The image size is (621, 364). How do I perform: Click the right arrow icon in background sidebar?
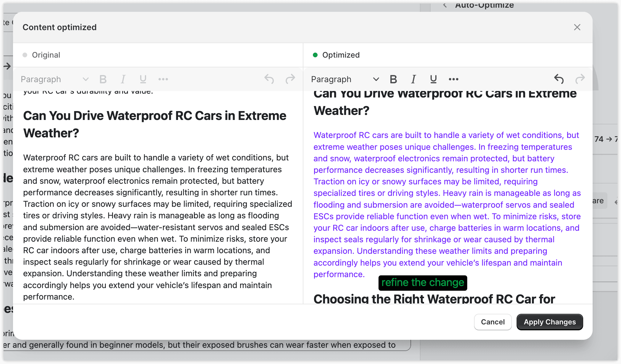[x=7, y=66]
